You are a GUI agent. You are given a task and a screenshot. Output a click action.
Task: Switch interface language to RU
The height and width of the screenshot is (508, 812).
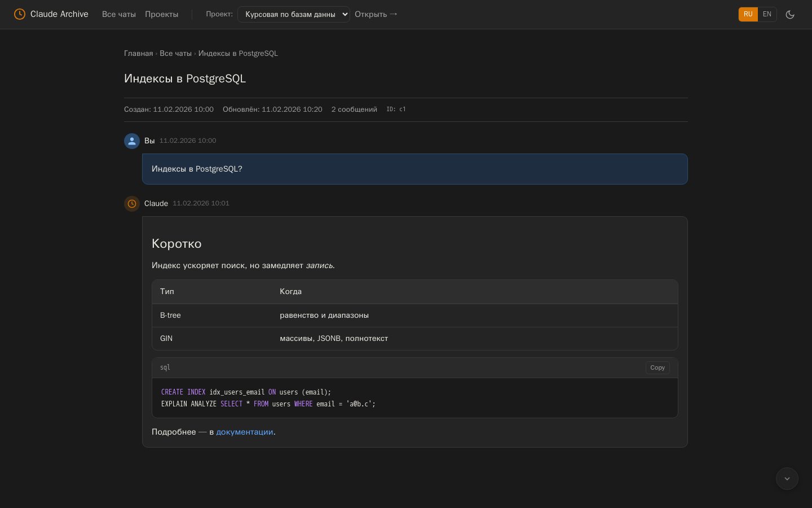coord(748,14)
